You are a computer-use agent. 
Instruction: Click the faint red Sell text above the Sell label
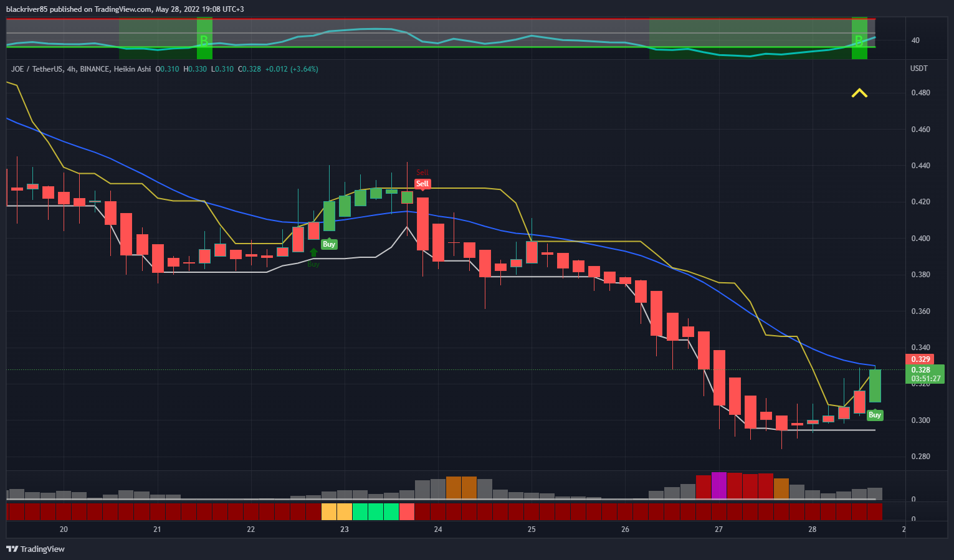point(422,173)
